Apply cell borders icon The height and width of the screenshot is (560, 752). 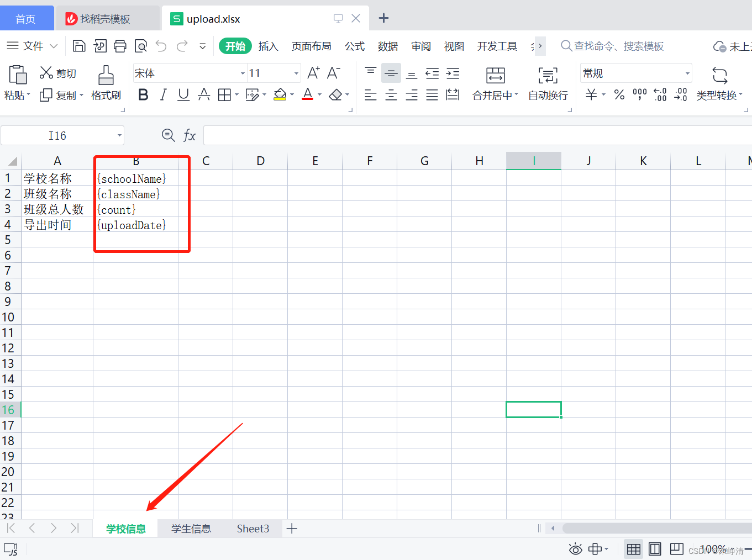point(224,95)
